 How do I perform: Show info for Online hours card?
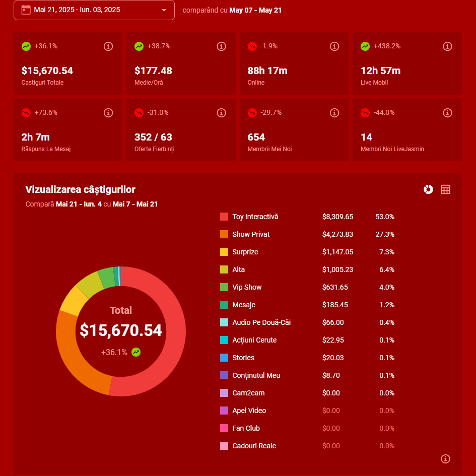(x=334, y=46)
